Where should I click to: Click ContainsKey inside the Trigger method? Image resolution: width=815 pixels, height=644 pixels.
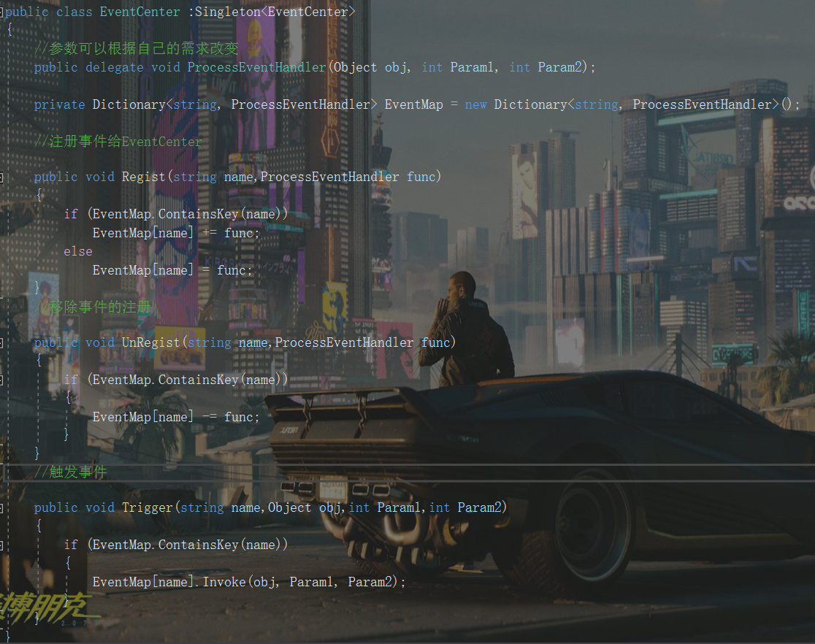[198, 545]
